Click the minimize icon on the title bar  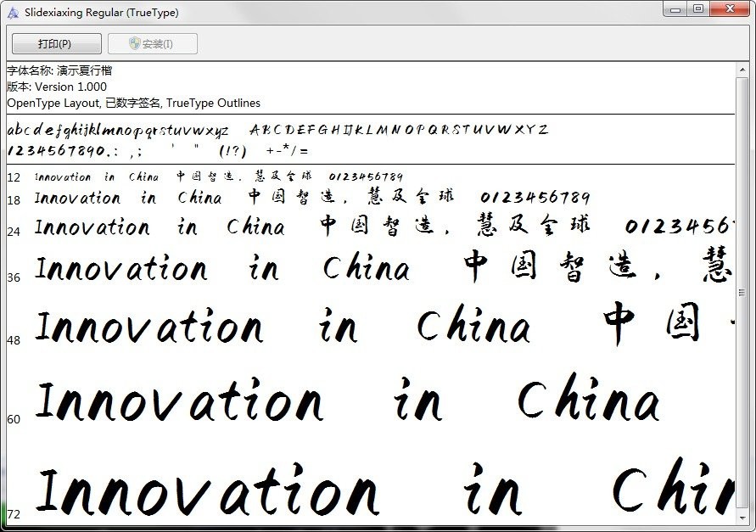(x=675, y=8)
